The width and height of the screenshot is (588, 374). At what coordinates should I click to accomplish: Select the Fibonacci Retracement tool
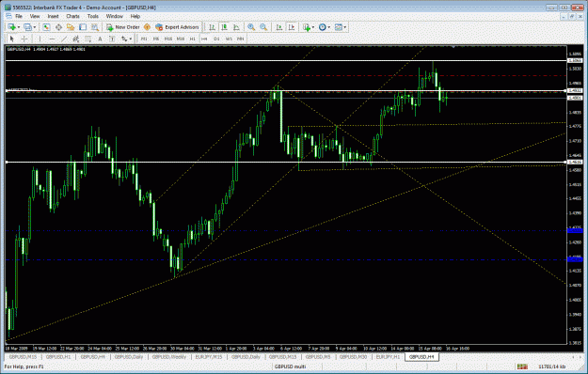click(87, 39)
